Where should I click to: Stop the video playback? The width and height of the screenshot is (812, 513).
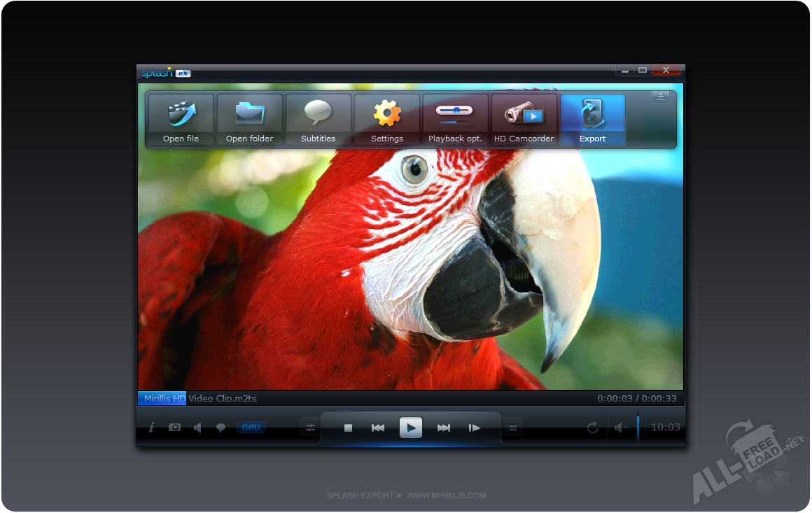(348, 428)
